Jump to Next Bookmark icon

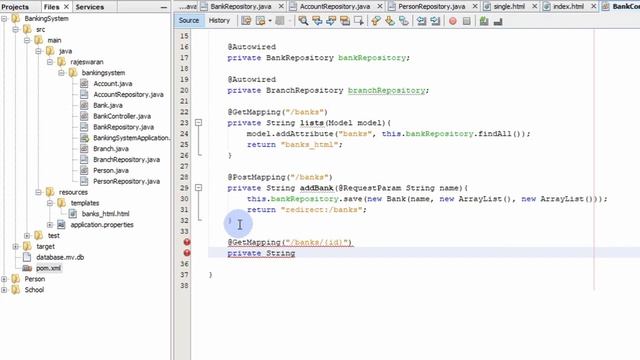[390, 21]
